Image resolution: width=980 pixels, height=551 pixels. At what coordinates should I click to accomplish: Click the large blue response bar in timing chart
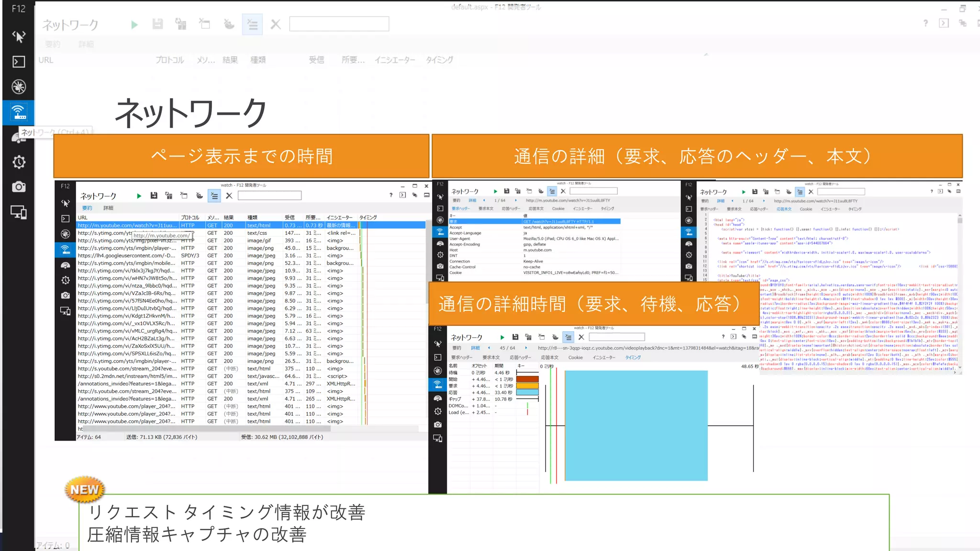point(636,426)
